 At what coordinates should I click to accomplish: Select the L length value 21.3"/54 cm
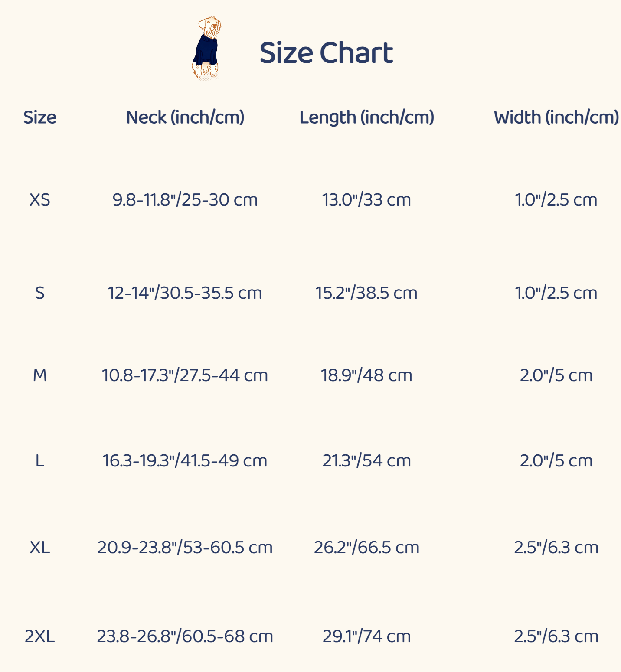366,461
